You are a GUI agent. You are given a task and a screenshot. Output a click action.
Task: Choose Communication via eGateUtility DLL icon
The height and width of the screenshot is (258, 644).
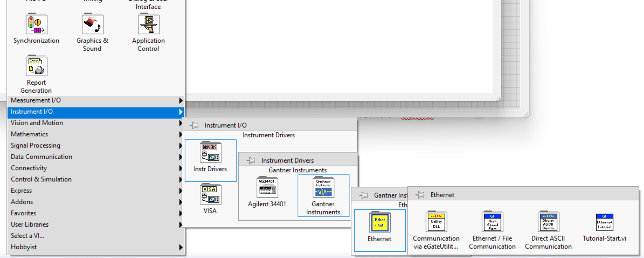pyautogui.click(x=436, y=222)
